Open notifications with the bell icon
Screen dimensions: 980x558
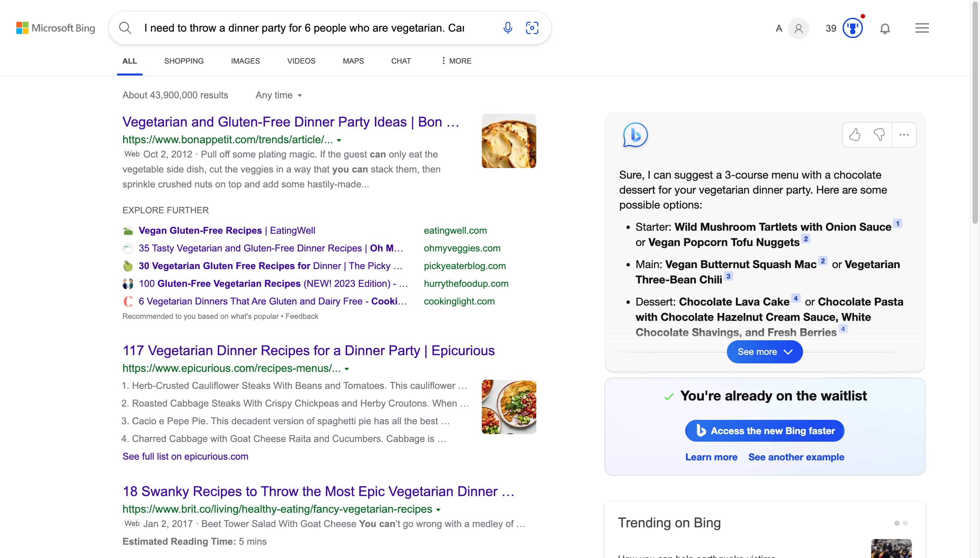885,28
